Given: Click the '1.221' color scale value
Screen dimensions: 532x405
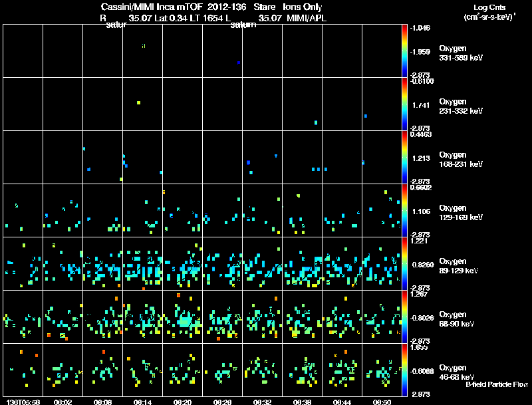Looking at the screenshot, I should [419, 241].
